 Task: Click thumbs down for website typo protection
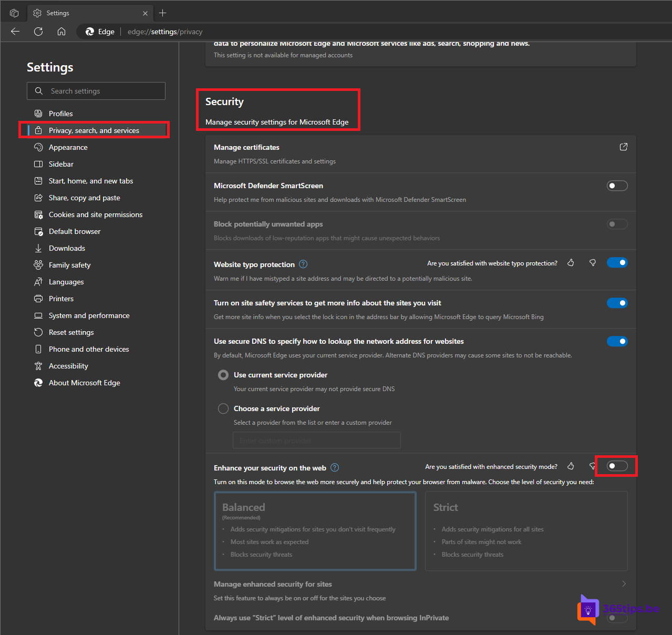[592, 263]
